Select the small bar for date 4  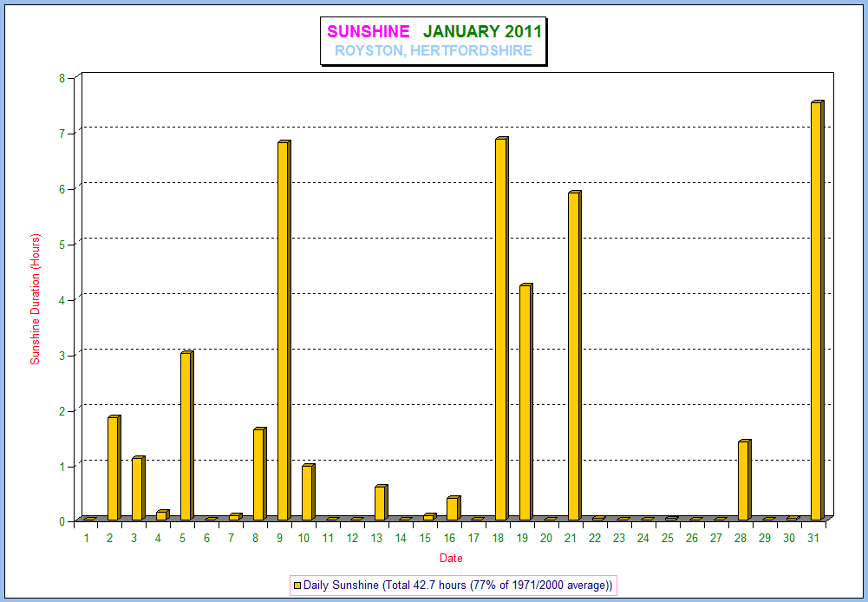(163, 515)
